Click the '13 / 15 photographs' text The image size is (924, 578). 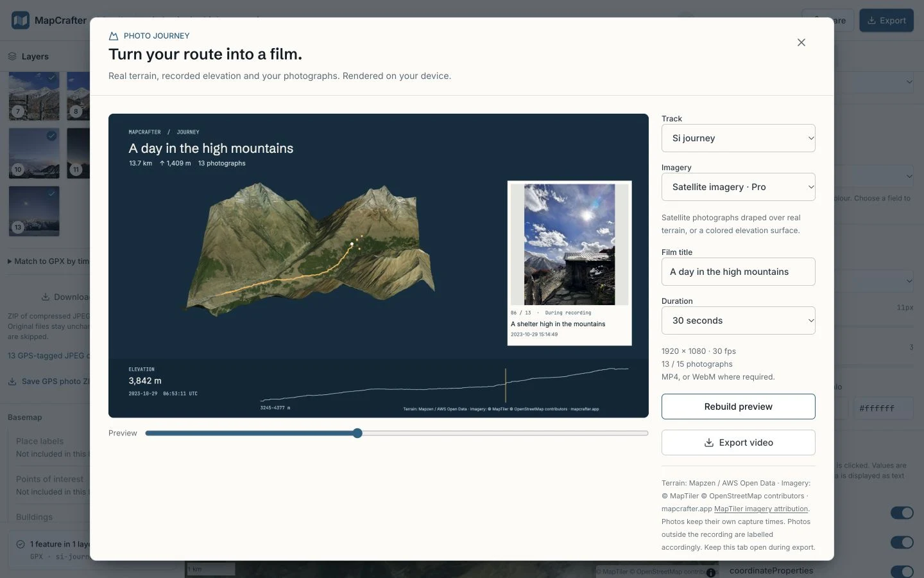click(697, 364)
